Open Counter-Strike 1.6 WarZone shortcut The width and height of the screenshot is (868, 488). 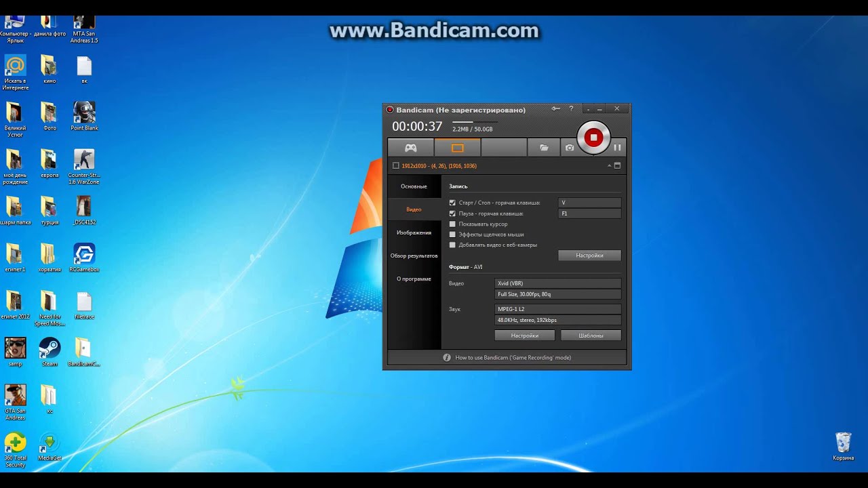(84, 167)
